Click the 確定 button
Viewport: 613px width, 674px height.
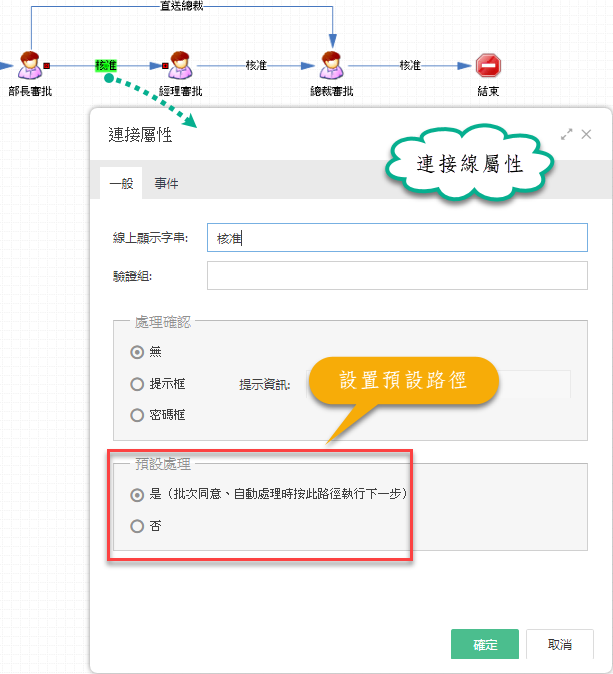tap(485, 644)
